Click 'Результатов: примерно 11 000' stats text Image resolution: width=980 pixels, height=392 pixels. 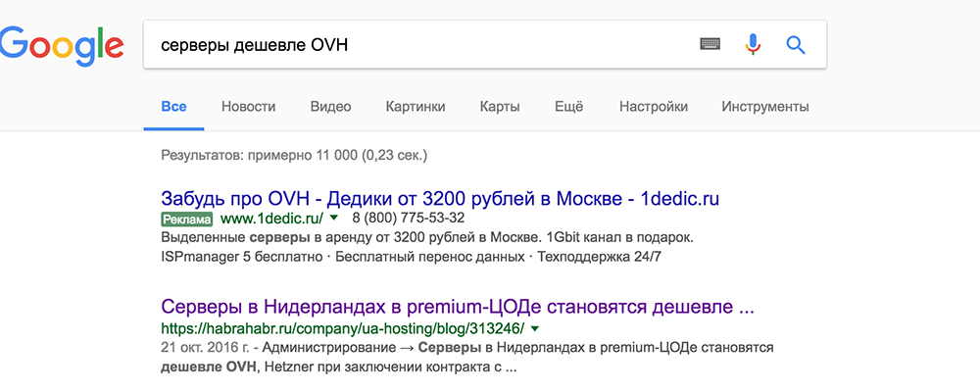pyautogui.click(x=294, y=155)
